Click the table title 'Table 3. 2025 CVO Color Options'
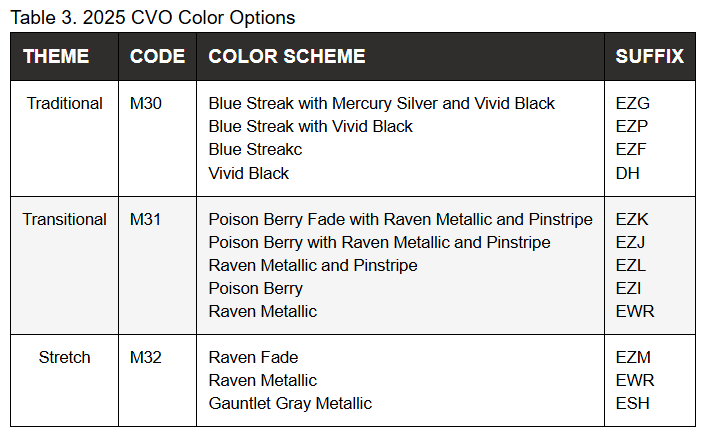This screenshot has width=707, height=438. (153, 18)
